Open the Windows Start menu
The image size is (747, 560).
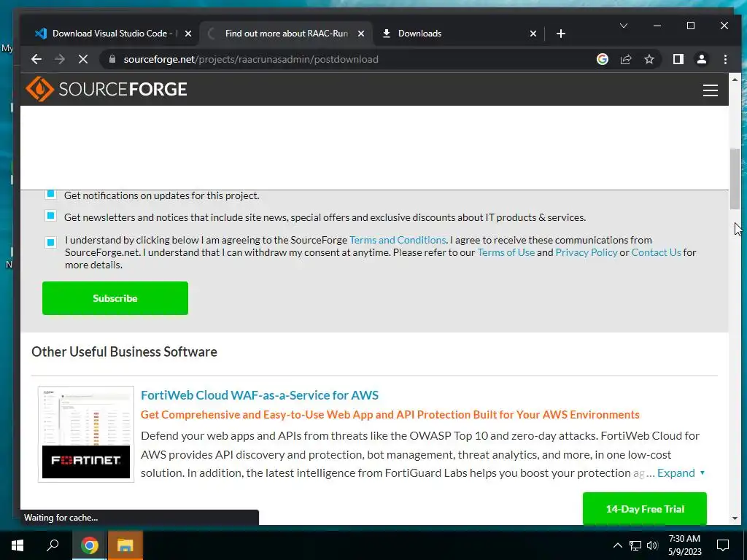coord(18,545)
